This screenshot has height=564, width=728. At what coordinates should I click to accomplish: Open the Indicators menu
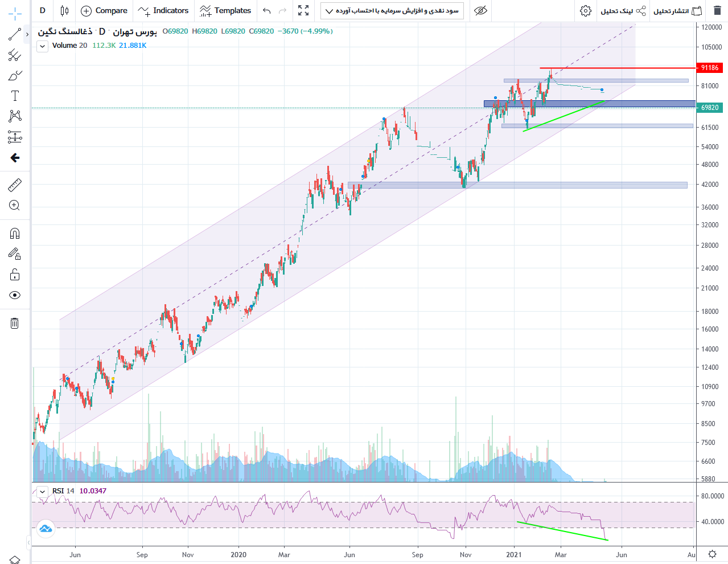coord(163,11)
